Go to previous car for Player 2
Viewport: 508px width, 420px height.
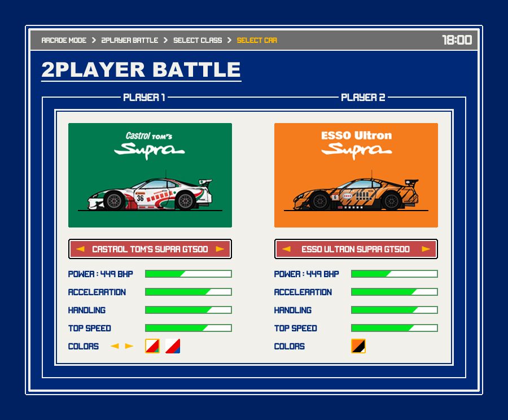286,249
